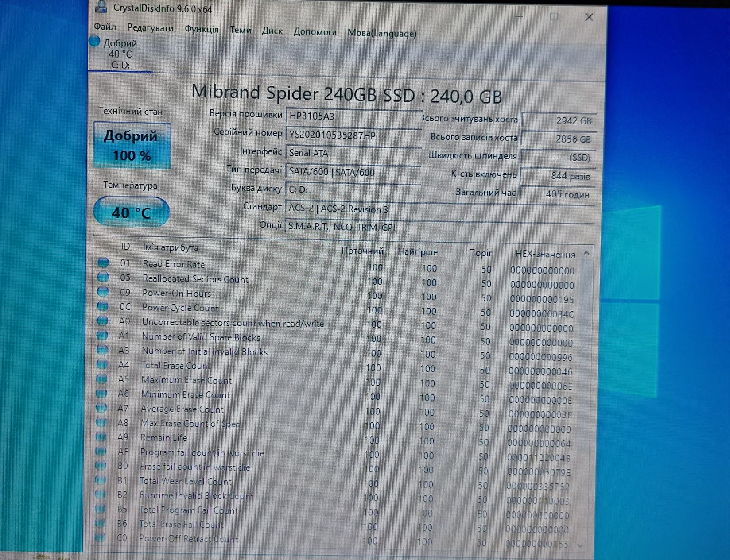
Task: Click HEX value 00000000034C
Action: (542, 314)
